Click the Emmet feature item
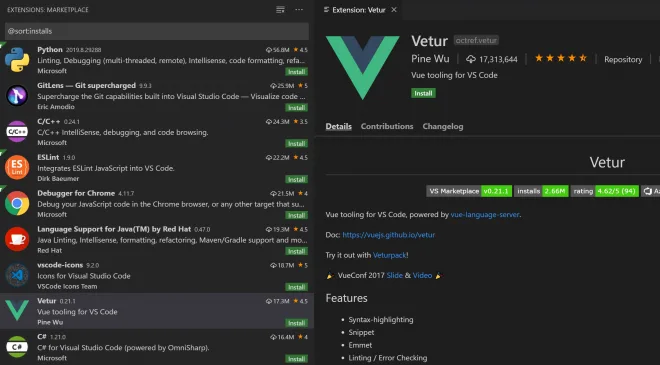 coord(360,345)
